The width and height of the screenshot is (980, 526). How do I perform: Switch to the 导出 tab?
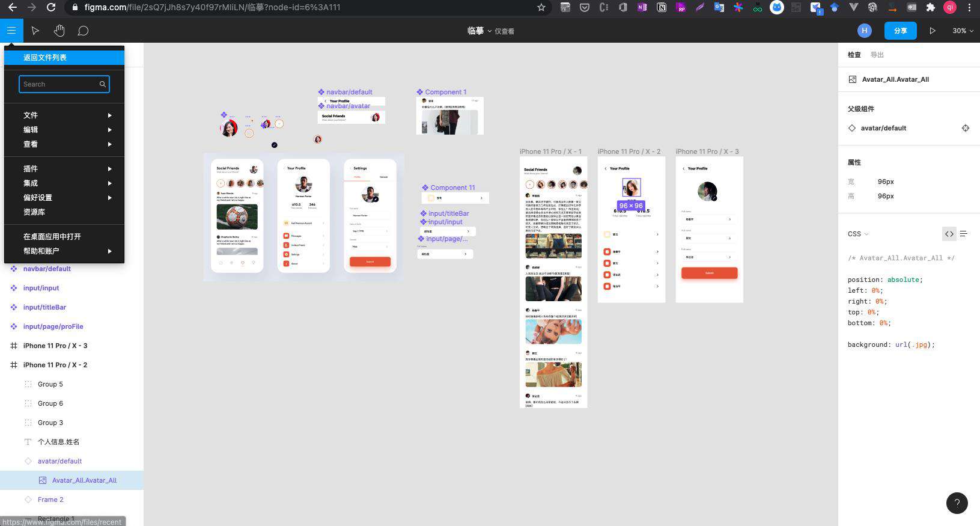pyautogui.click(x=877, y=55)
